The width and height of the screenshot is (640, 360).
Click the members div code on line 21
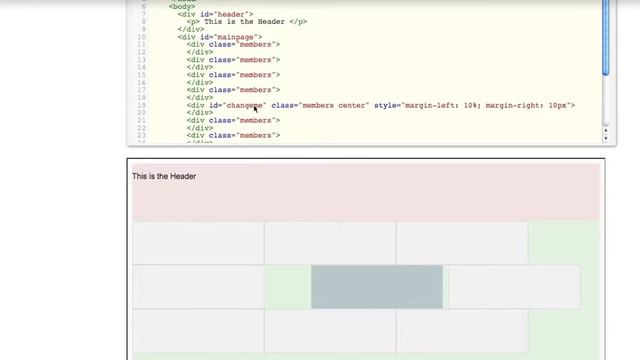pos(233,120)
